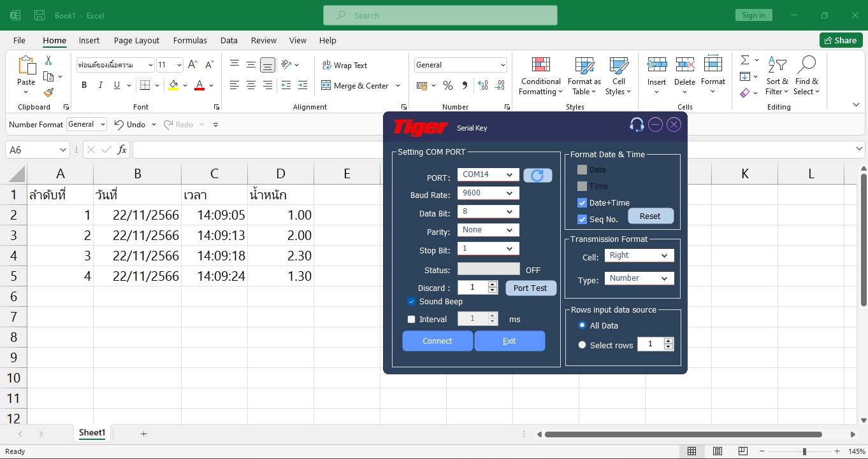Switch to Page Break Preview view
The width and height of the screenshot is (868, 459).
click(743, 451)
